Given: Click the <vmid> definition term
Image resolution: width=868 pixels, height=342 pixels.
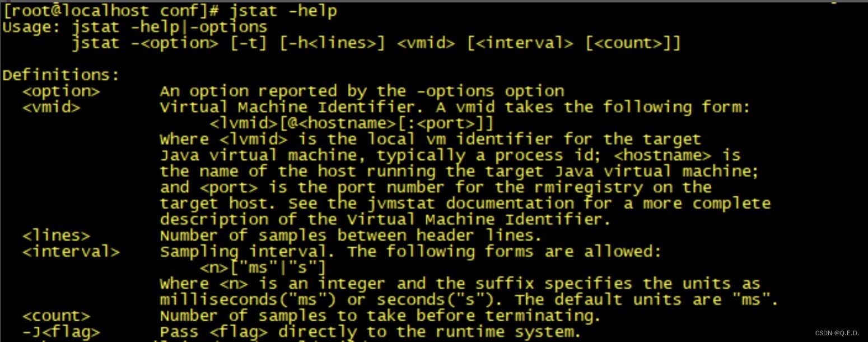Looking at the screenshot, I should pos(52,107).
